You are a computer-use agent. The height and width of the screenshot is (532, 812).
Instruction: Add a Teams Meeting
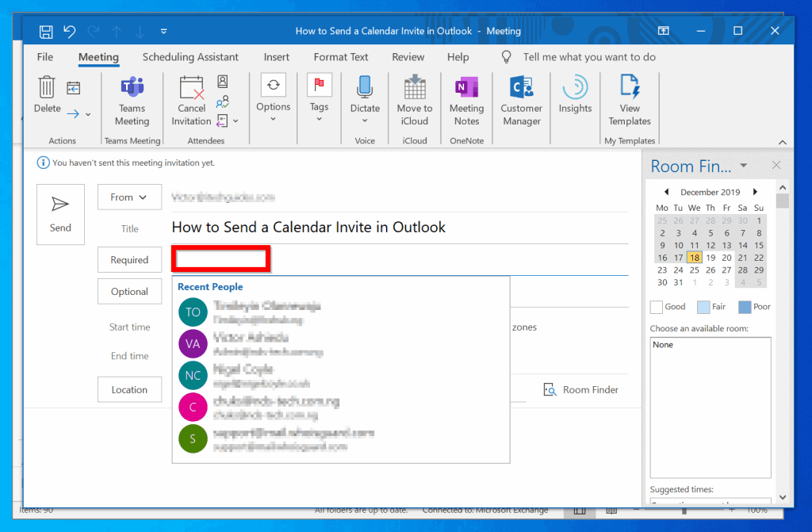click(x=132, y=101)
